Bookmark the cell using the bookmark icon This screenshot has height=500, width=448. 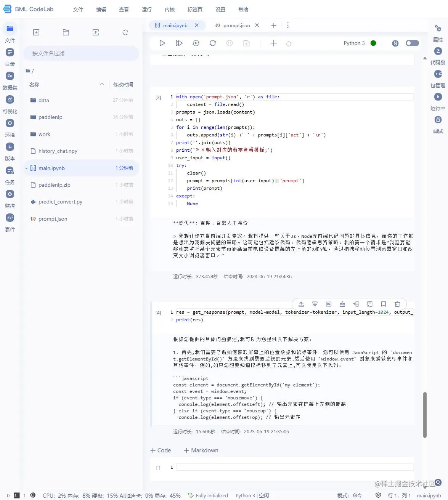pyautogui.click(x=384, y=304)
